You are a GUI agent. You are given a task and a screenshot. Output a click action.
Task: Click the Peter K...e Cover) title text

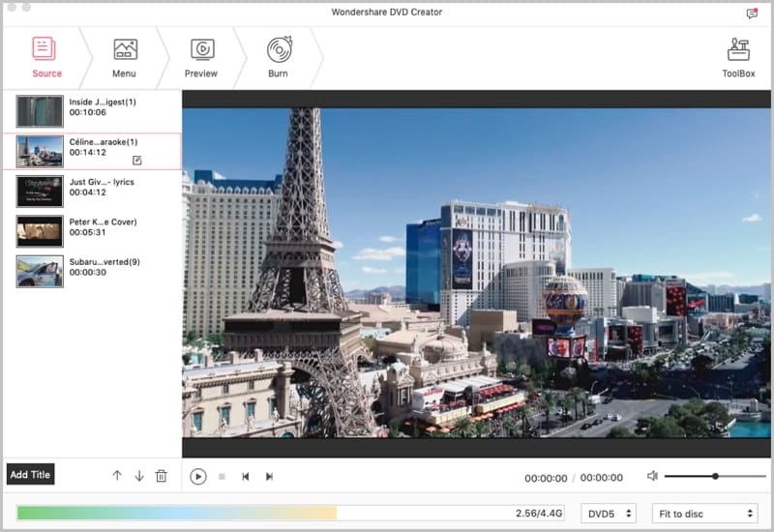104,222
